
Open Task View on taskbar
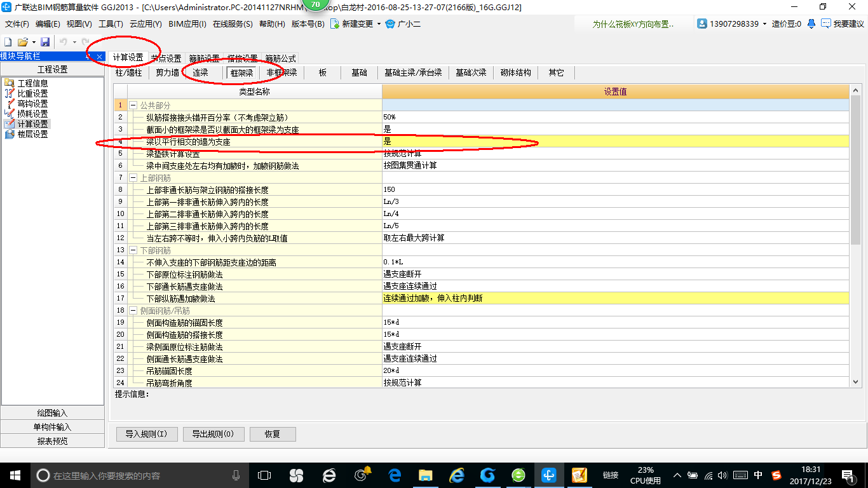[x=264, y=475]
